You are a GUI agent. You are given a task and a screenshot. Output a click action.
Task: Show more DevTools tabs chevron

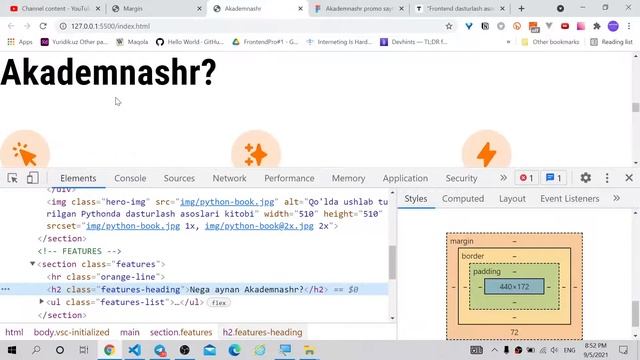503,178
